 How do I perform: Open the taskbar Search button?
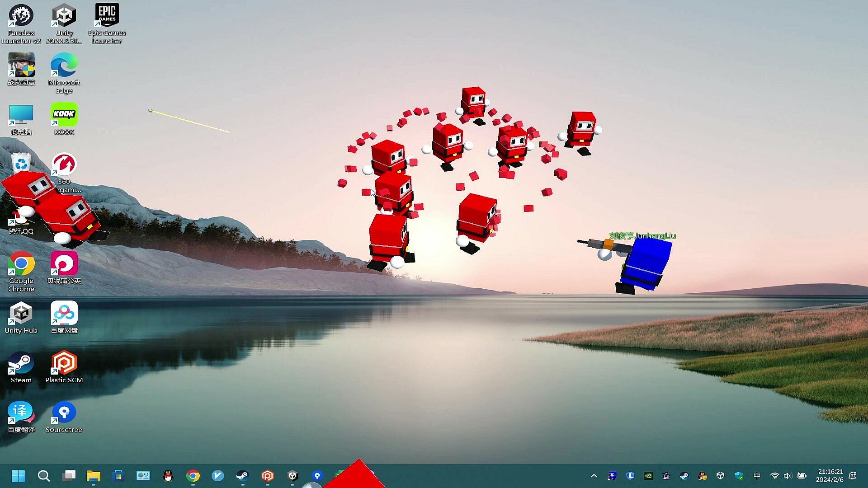coord(43,475)
